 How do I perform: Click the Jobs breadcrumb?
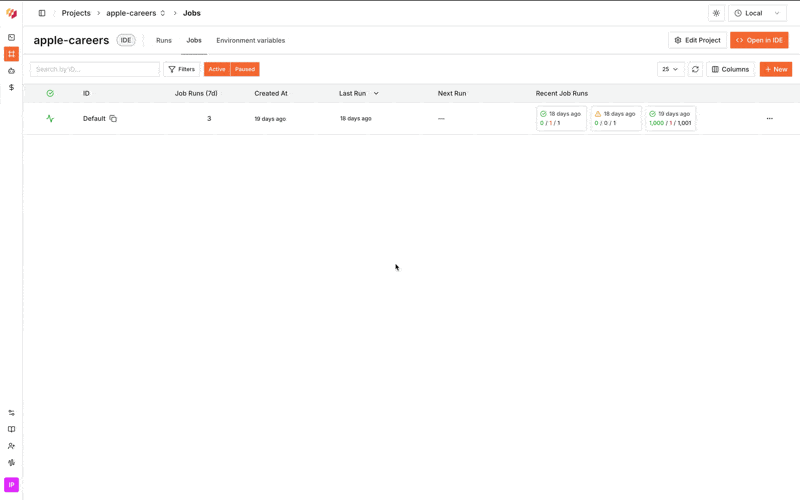point(192,13)
